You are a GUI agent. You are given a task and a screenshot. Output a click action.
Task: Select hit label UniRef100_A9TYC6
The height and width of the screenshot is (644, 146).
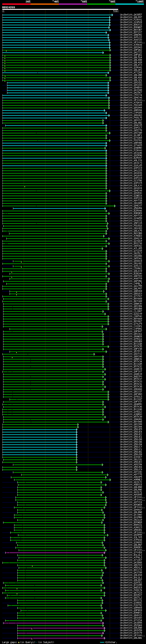(x=131, y=502)
